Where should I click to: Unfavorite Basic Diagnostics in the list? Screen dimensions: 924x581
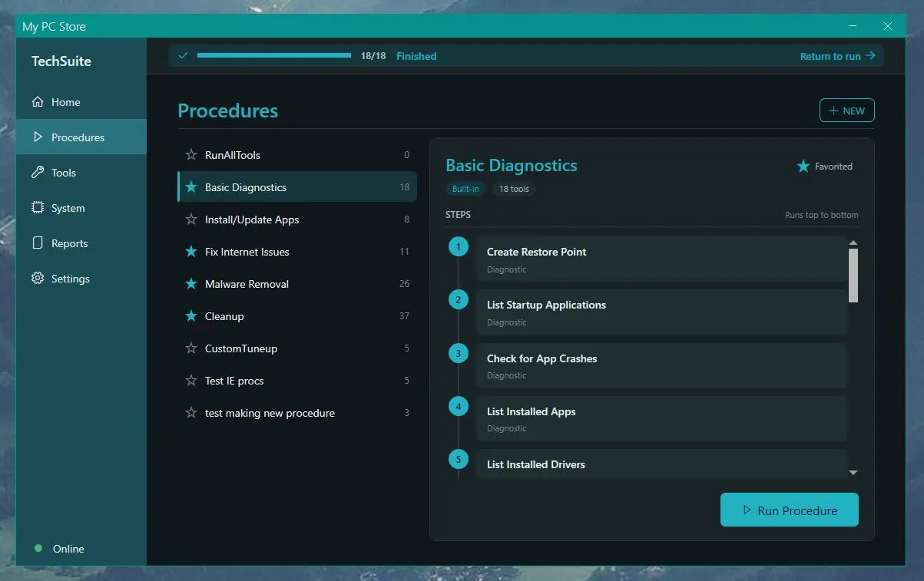[191, 187]
